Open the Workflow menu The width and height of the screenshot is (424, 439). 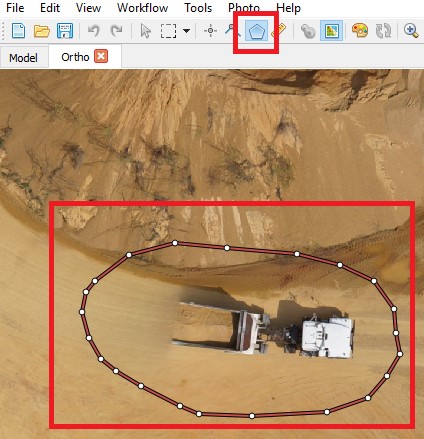pos(142,8)
